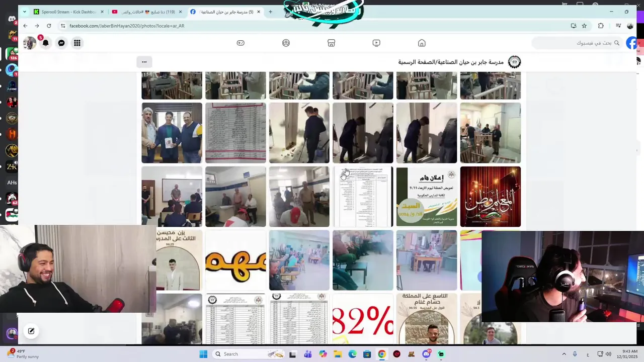
Task: Open the classroom with whiteboard photo
Action: [172, 197]
